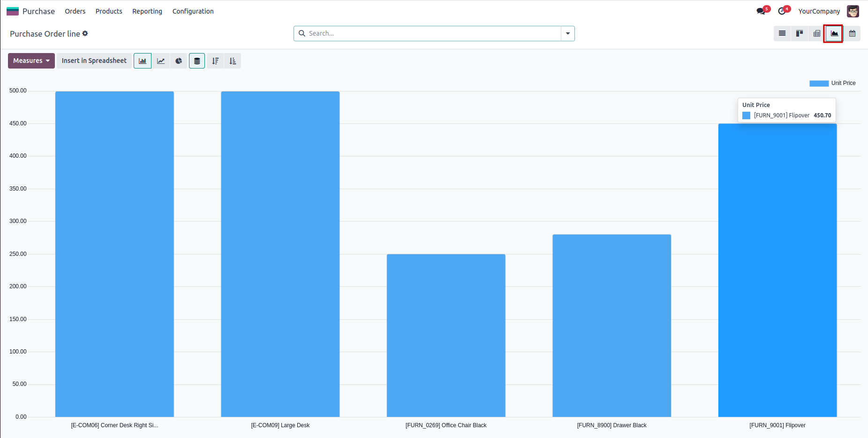
Task: Click the Flipover bar
Action: (x=777, y=270)
